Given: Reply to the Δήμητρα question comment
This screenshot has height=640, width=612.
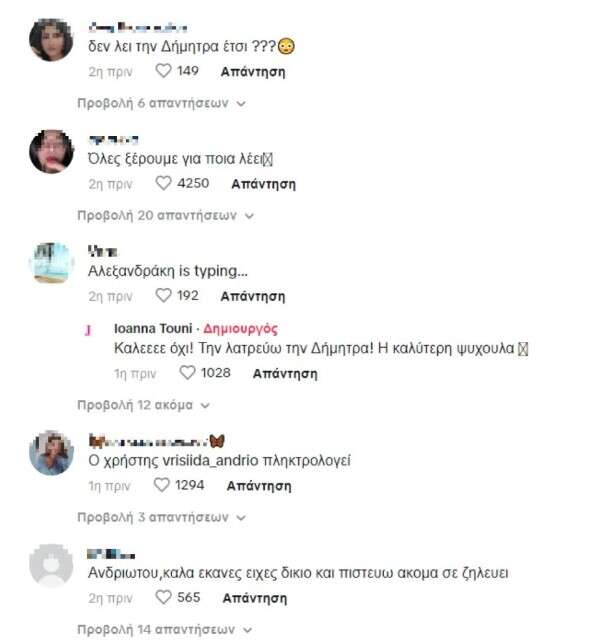Looking at the screenshot, I should click(253, 72).
